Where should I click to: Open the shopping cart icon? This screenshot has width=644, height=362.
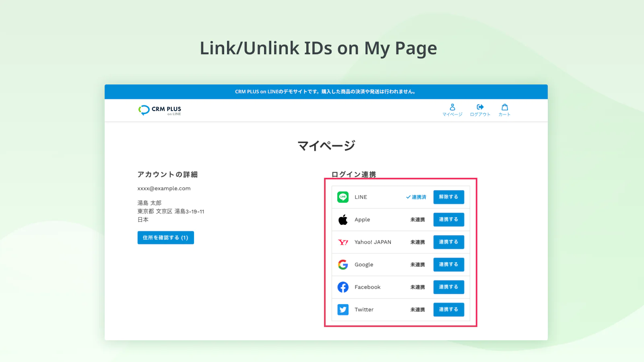tap(505, 107)
